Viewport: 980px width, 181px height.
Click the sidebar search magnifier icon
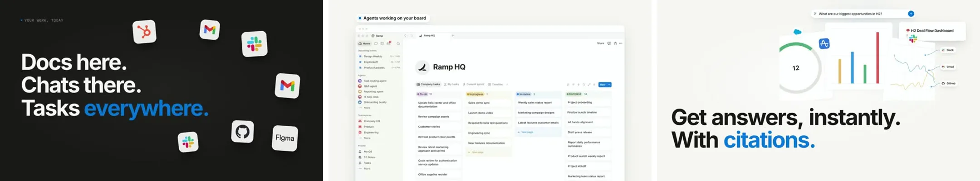398,43
